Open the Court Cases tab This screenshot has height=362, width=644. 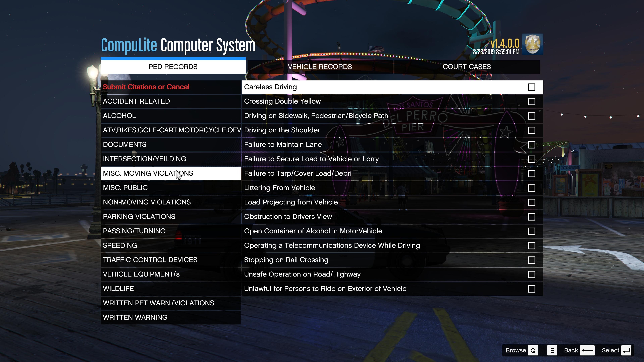[x=467, y=67]
